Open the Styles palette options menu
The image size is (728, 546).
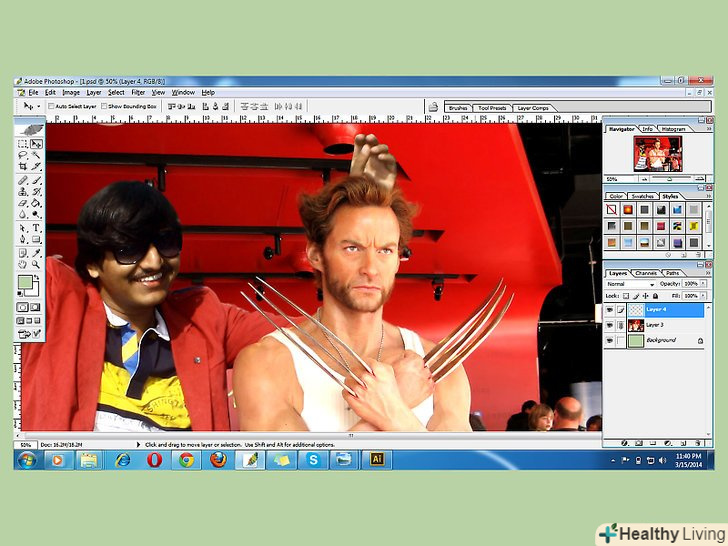pos(709,196)
